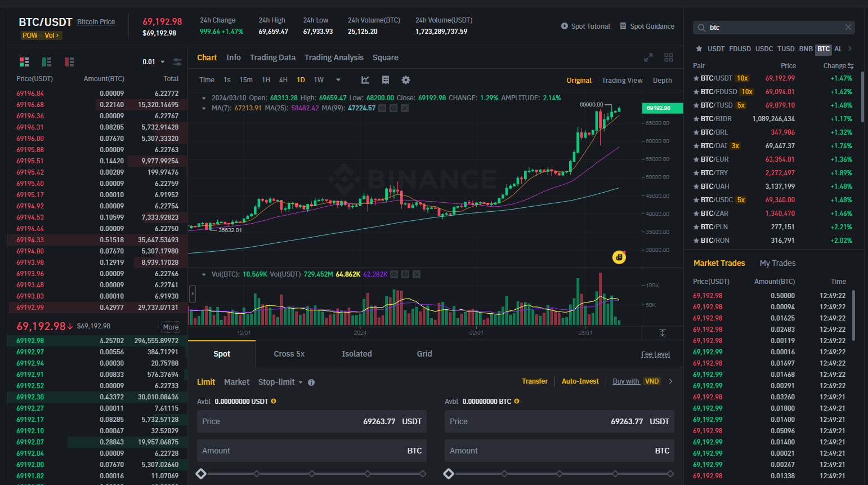
Task: Favorite the BTC/FDUSD pair star
Action: [696, 91]
